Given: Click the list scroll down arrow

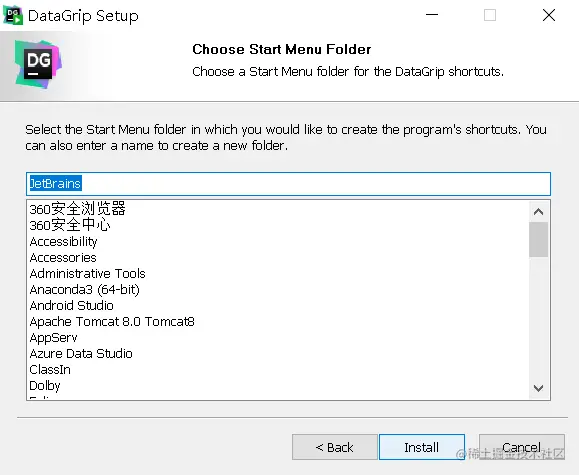Looking at the screenshot, I should [538, 388].
